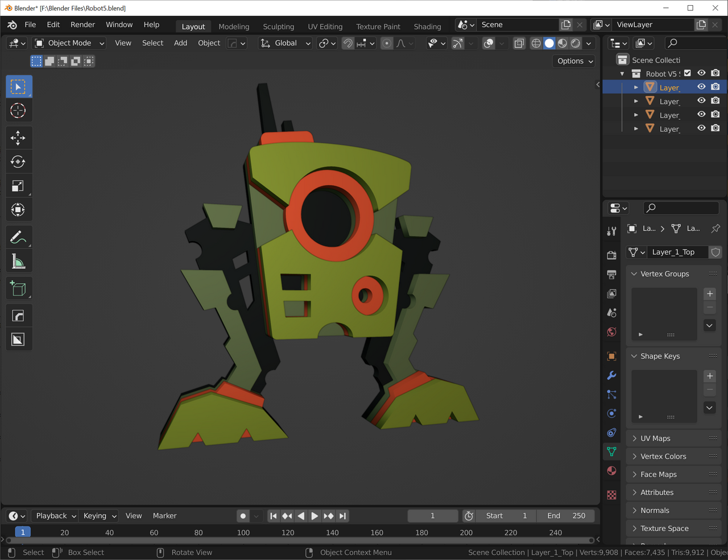Select the Measure tool
The image size is (728, 560).
coord(18,261)
